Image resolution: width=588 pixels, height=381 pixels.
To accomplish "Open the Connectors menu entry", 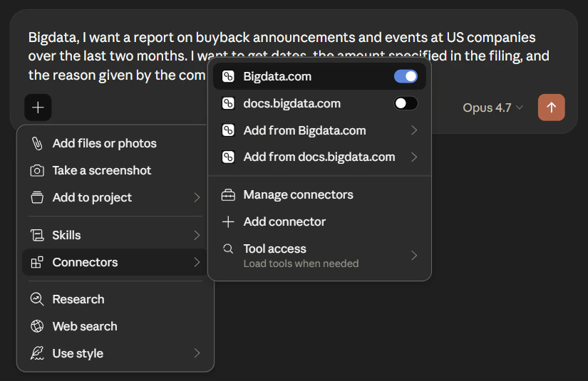I will pyautogui.click(x=115, y=262).
